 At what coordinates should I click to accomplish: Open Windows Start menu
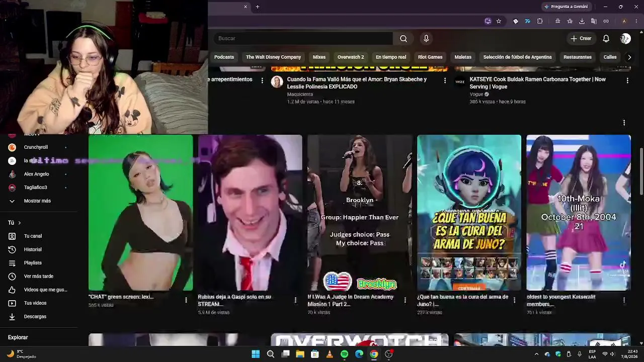click(256, 354)
